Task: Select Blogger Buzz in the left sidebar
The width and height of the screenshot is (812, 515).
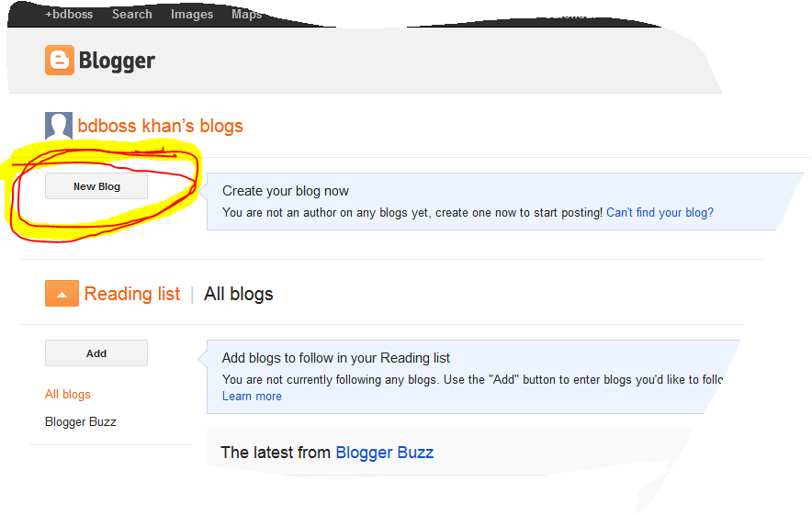Action: [81, 422]
